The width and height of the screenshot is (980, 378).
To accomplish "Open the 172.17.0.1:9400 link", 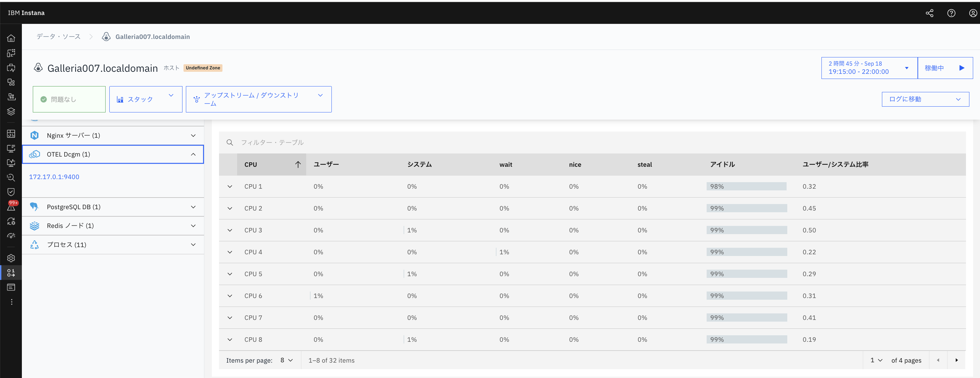I will pyautogui.click(x=54, y=177).
